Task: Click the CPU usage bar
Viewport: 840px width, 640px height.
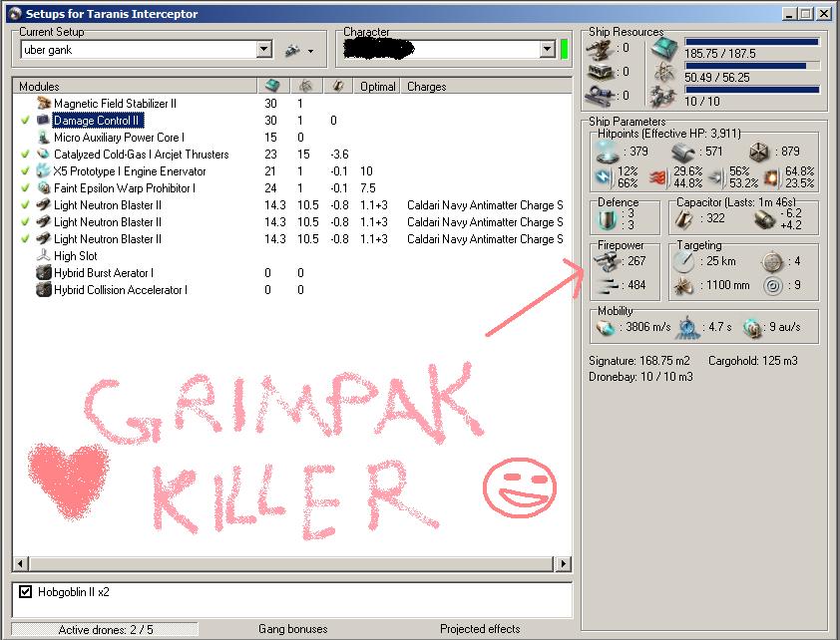Action: click(751, 42)
